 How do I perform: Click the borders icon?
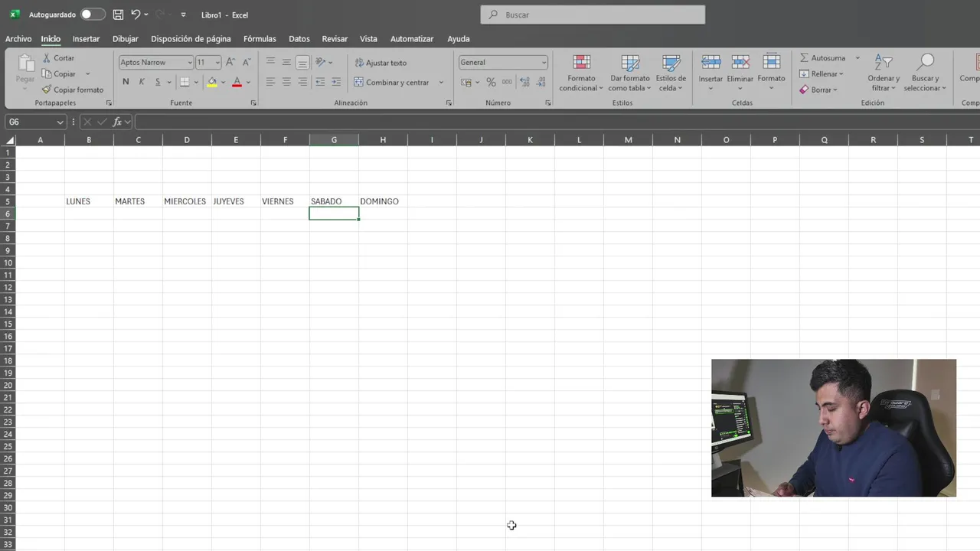(x=185, y=82)
